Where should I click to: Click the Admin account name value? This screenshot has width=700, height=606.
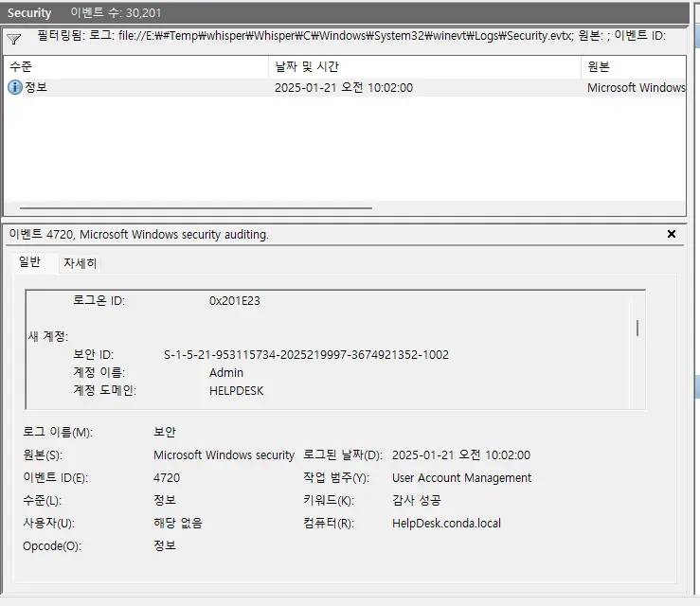point(226,373)
